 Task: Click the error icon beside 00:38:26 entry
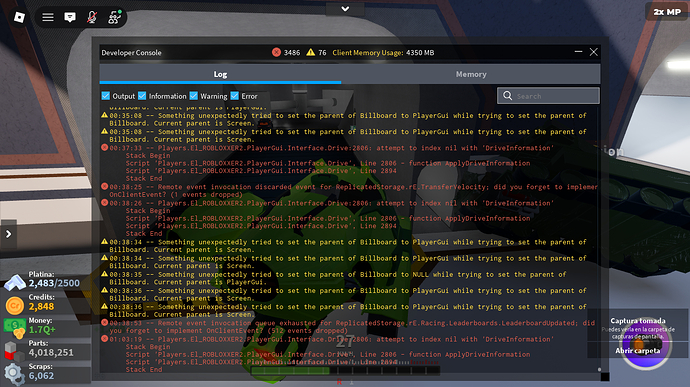click(104, 203)
